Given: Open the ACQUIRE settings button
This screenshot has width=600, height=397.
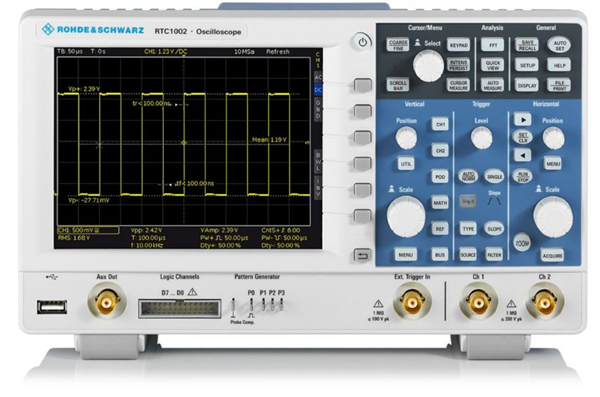Looking at the screenshot, I should click(x=553, y=255).
